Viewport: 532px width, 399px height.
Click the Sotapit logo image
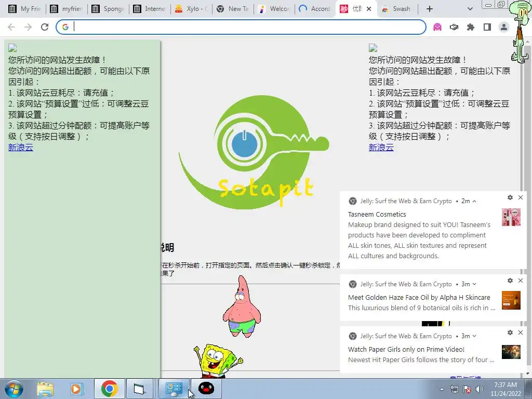(254, 152)
